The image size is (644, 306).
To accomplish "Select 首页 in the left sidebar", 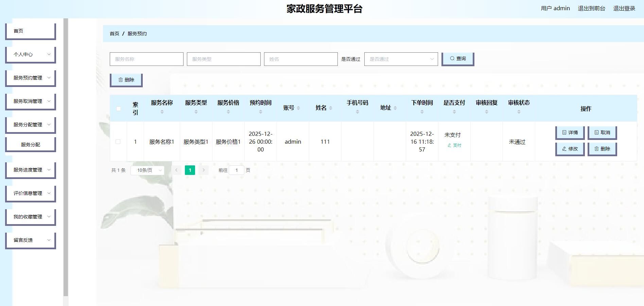I will click(30, 31).
